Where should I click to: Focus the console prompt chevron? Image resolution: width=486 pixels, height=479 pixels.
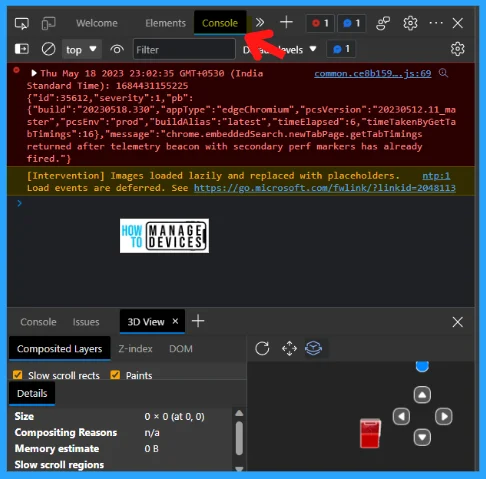pos(19,203)
